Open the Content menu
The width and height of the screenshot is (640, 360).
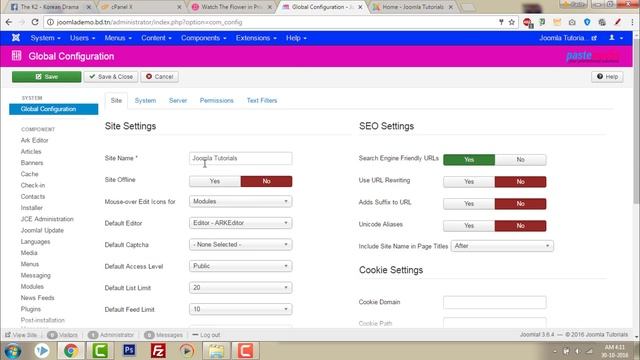click(x=156, y=38)
